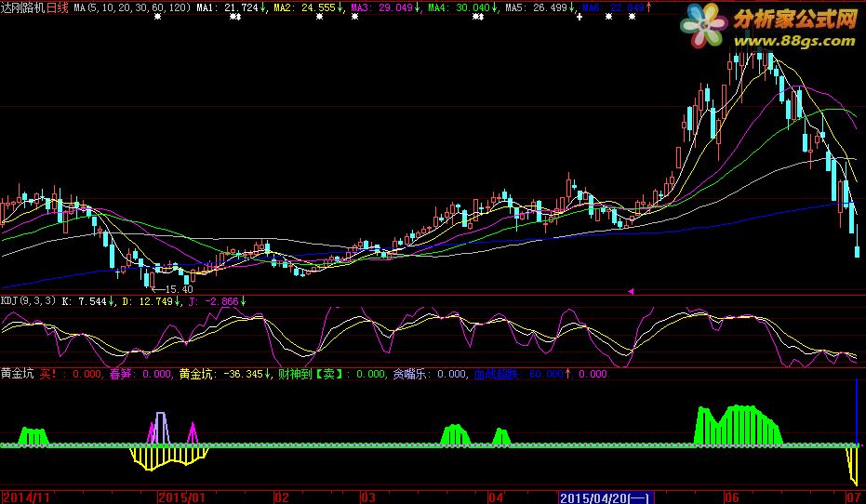Viewport: 866px width, 504px height.
Task: Click the white plus info marker at top
Action: (580, 17)
